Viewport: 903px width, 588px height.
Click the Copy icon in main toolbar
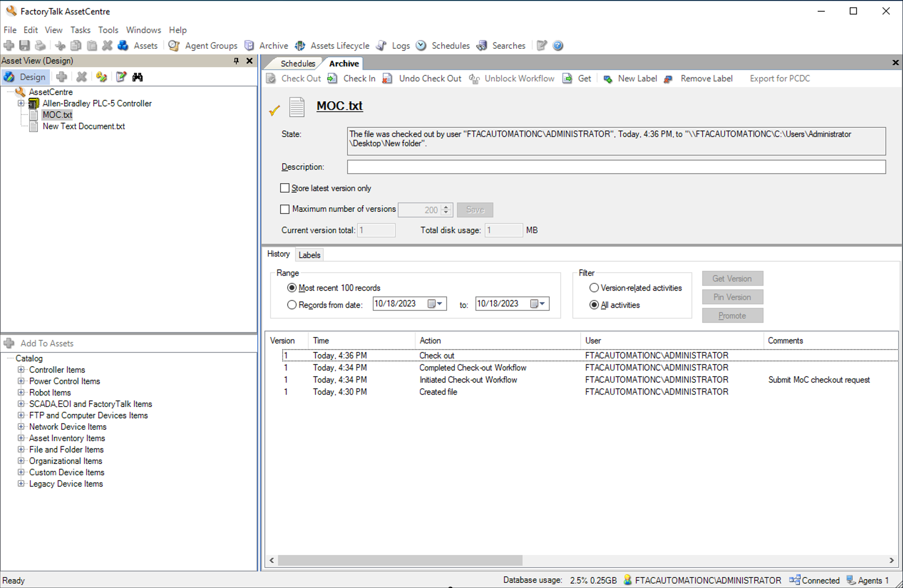click(x=76, y=45)
